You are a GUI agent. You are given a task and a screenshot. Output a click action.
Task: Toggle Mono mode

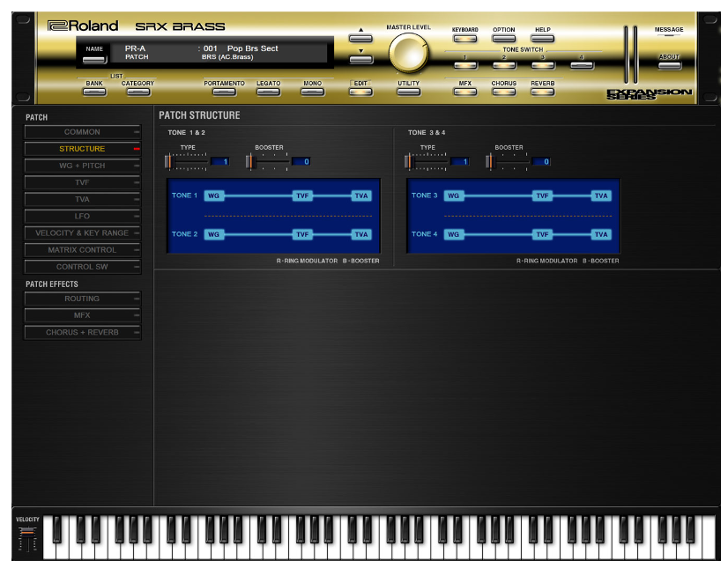click(x=313, y=92)
